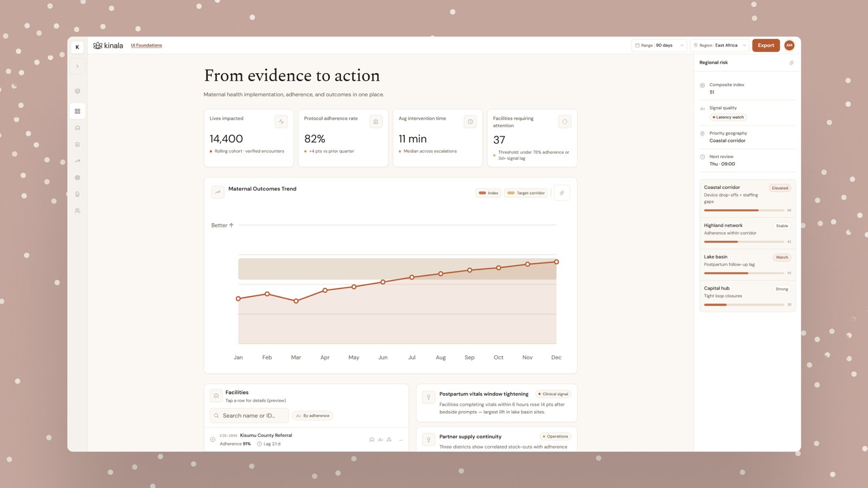Click the Watch badge on Lake basin
This screenshot has height=488, width=868.
click(782, 258)
